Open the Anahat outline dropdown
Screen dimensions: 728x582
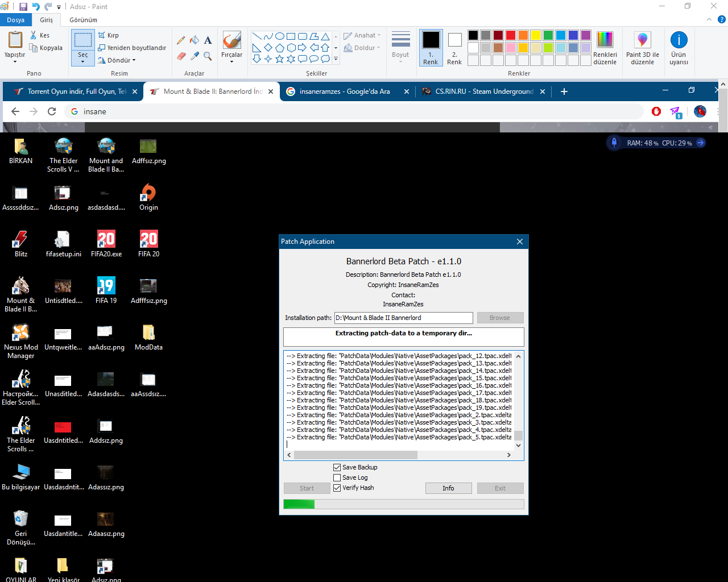click(x=362, y=35)
